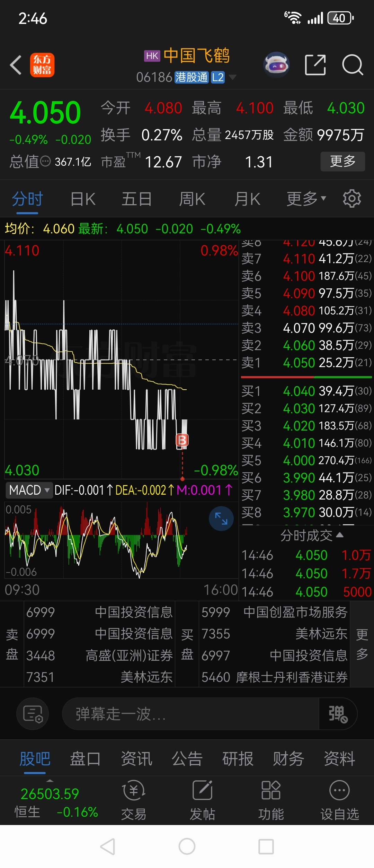This screenshot has width=374, height=868.
Task: Open danmaku settings list icon
Action: click(33, 714)
